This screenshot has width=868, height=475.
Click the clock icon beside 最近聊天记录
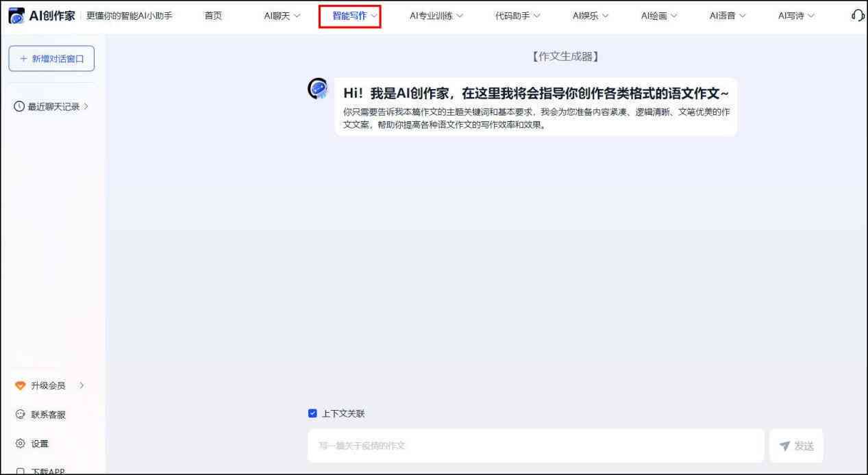click(x=19, y=107)
